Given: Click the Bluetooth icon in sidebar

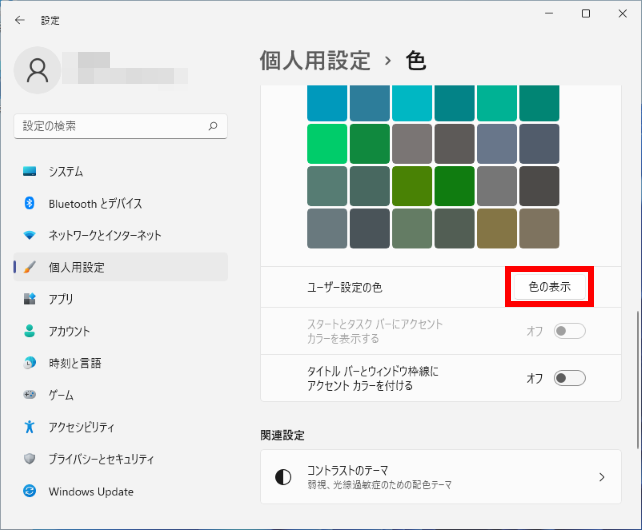Looking at the screenshot, I should [x=29, y=203].
